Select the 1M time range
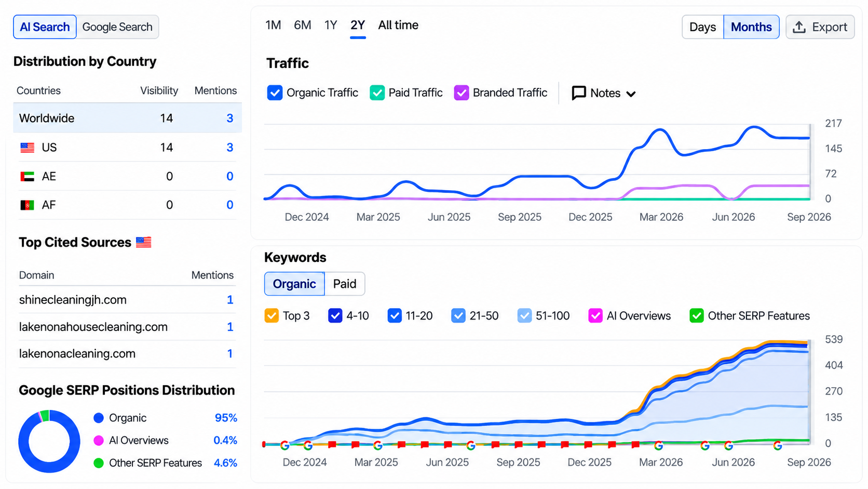Image resolution: width=868 pixels, height=489 pixels. coord(273,25)
